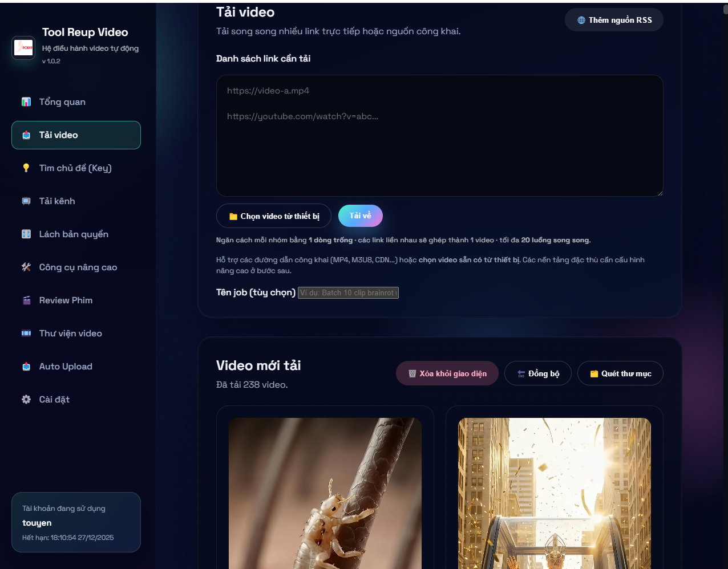Image resolution: width=728 pixels, height=569 pixels.
Task: Click the Lách bản quyền icon
Action: (x=26, y=234)
